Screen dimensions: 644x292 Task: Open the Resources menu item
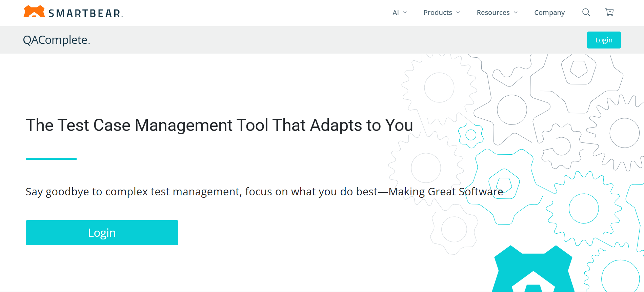point(493,13)
